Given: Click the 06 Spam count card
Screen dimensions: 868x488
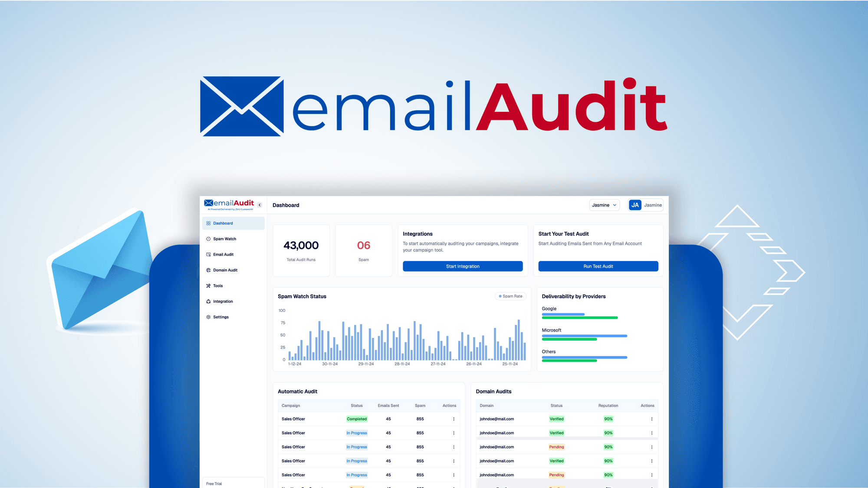Looking at the screenshot, I should point(364,250).
